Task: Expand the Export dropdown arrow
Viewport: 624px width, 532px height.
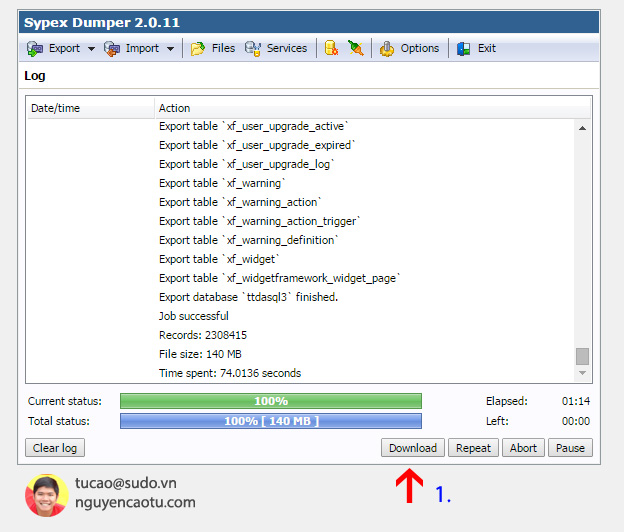Action: click(91, 49)
